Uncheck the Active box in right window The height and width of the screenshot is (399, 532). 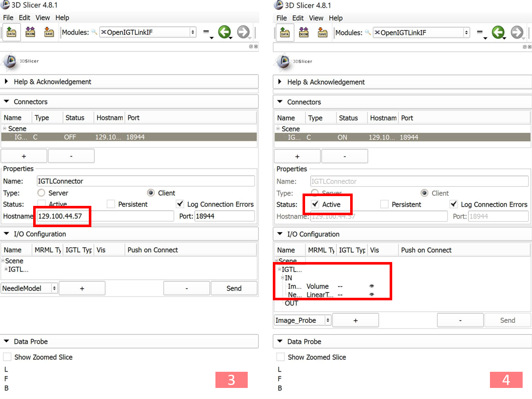pos(315,205)
